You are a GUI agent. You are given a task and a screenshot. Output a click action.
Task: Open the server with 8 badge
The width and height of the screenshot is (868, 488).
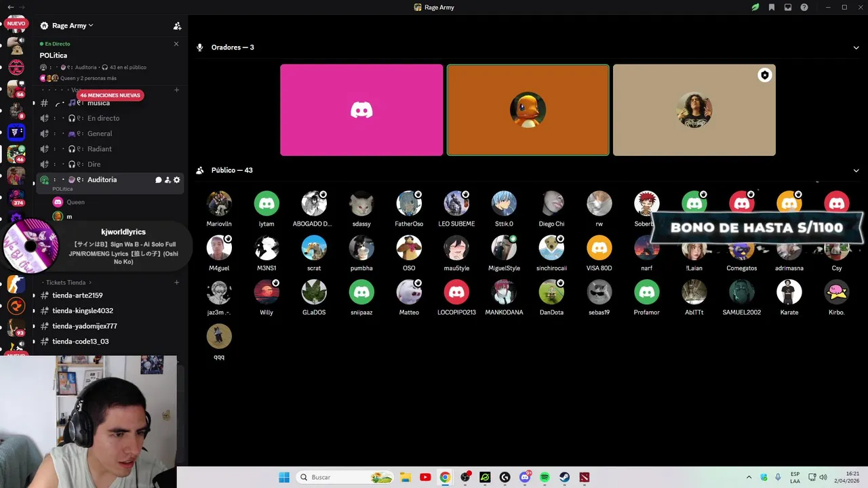point(16,110)
